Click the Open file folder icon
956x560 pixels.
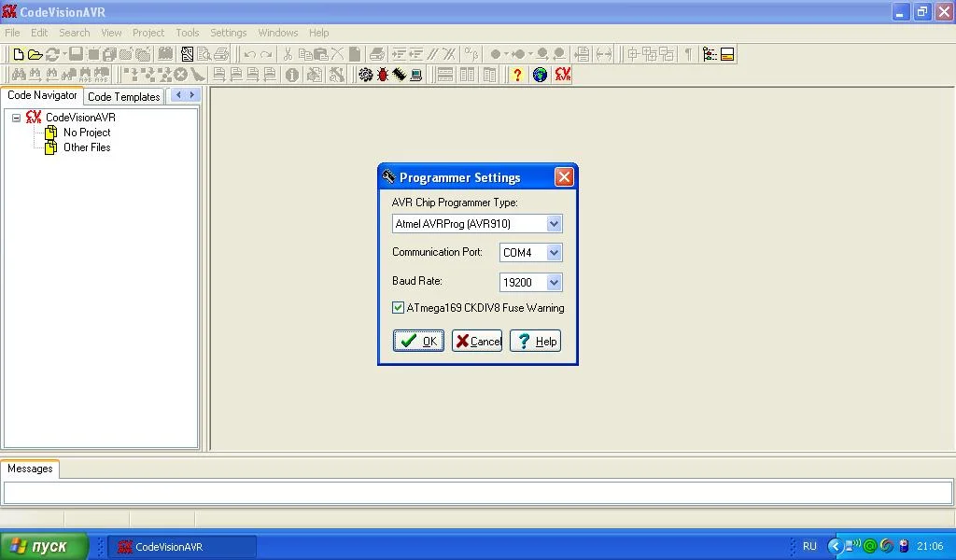point(35,55)
